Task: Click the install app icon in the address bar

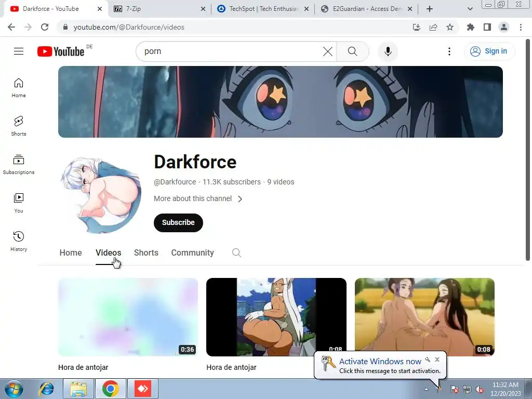Action: (x=417, y=27)
